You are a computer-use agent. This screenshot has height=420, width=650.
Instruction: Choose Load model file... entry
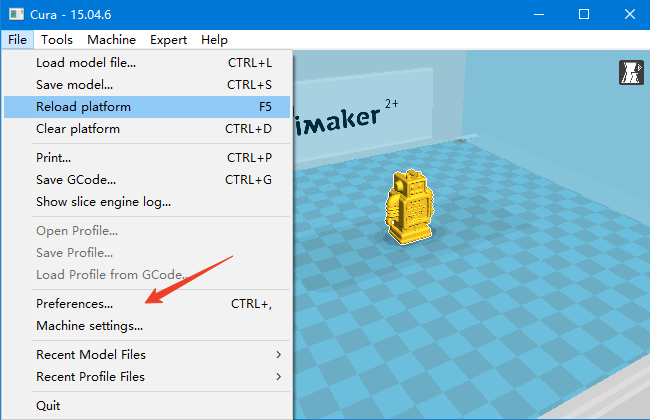147,63
